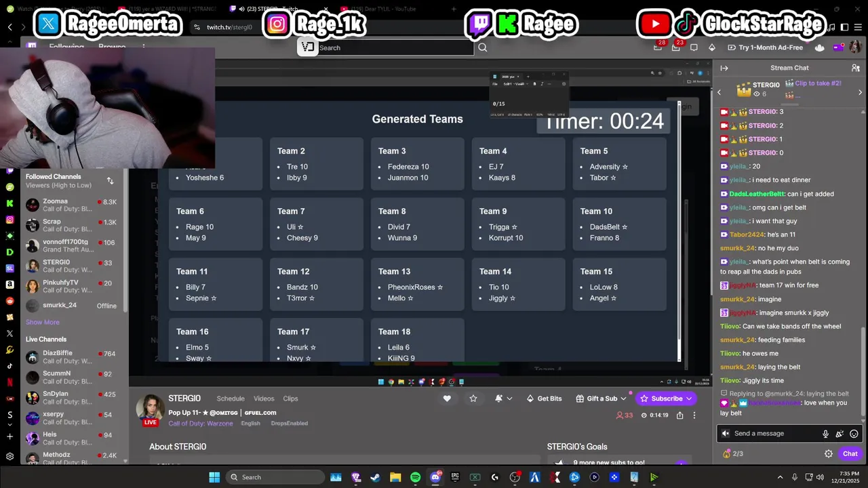Show next pinned chat item arrow
Viewport: 868px width, 488px height.
(860, 92)
